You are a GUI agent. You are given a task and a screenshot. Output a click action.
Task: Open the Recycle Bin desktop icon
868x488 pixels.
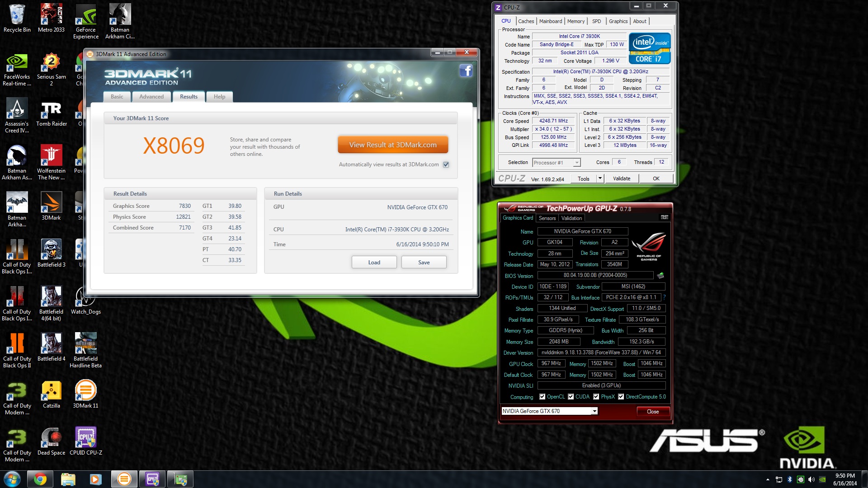point(17,18)
